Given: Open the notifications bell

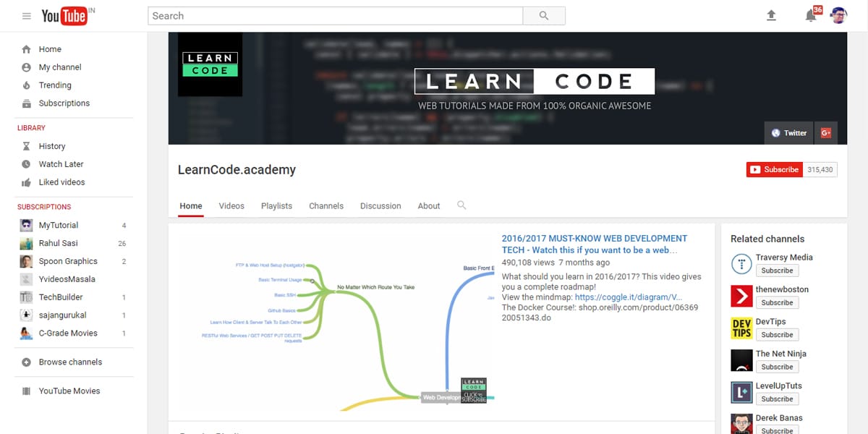Looking at the screenshot, I should coord(811,16).
